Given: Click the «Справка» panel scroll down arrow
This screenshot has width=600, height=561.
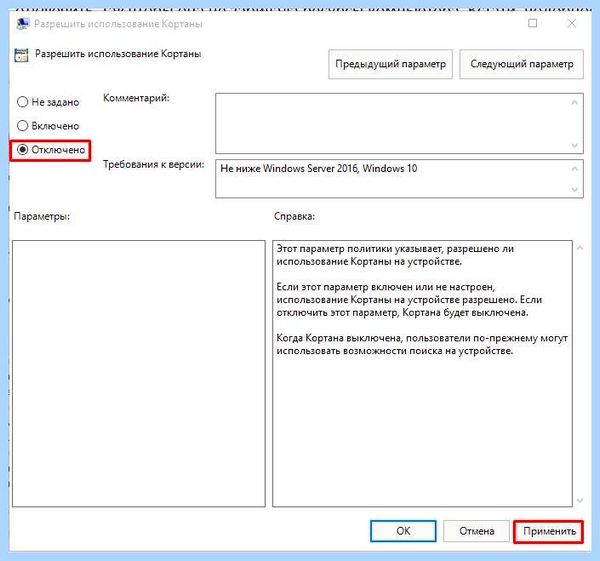Looking at the screenshot, I should click(580, 500).
